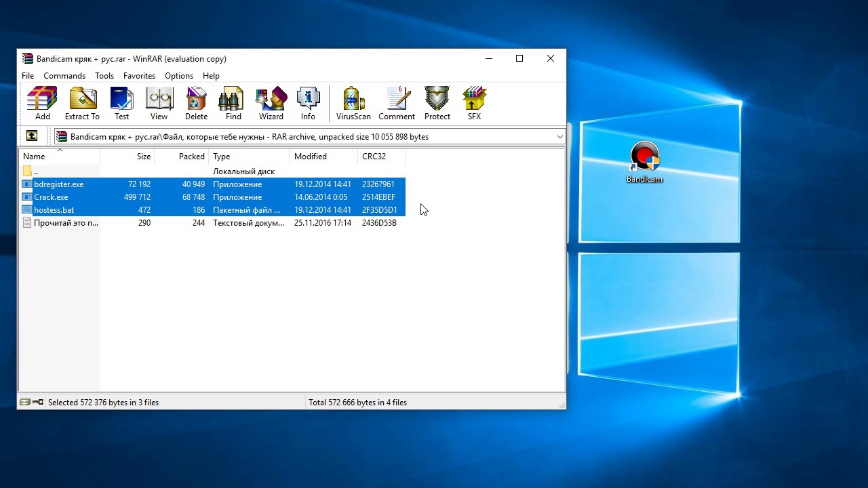Click the packed value 68 748
Screen dimensions: 868x488
[193, 197]
